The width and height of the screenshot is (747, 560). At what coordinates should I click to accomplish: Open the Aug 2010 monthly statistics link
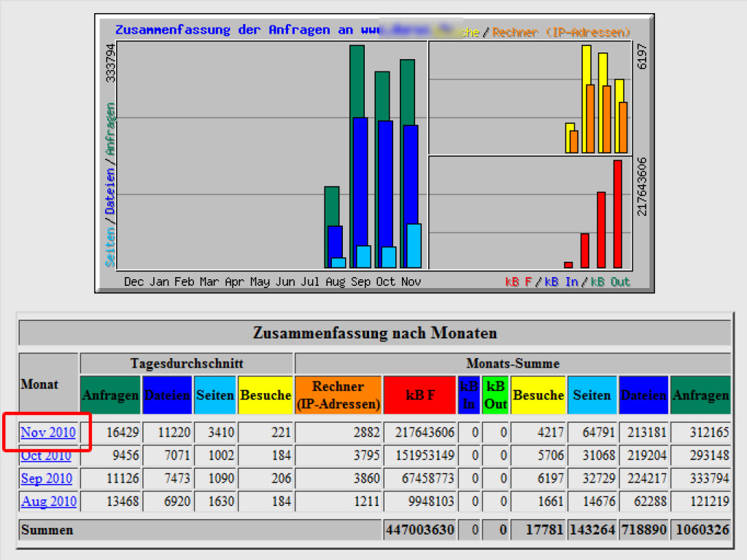click(x=49, y=502)
